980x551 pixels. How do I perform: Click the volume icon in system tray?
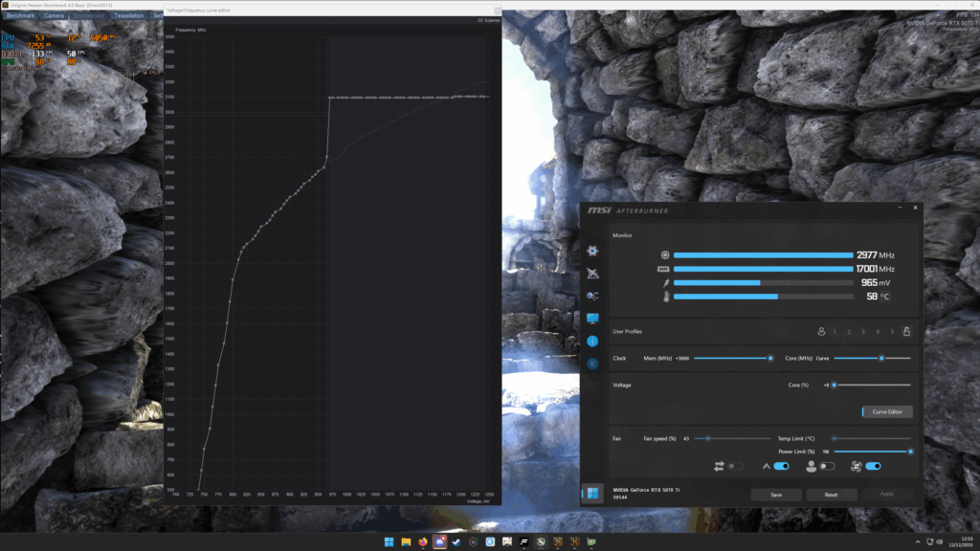[x=939, y=541]
